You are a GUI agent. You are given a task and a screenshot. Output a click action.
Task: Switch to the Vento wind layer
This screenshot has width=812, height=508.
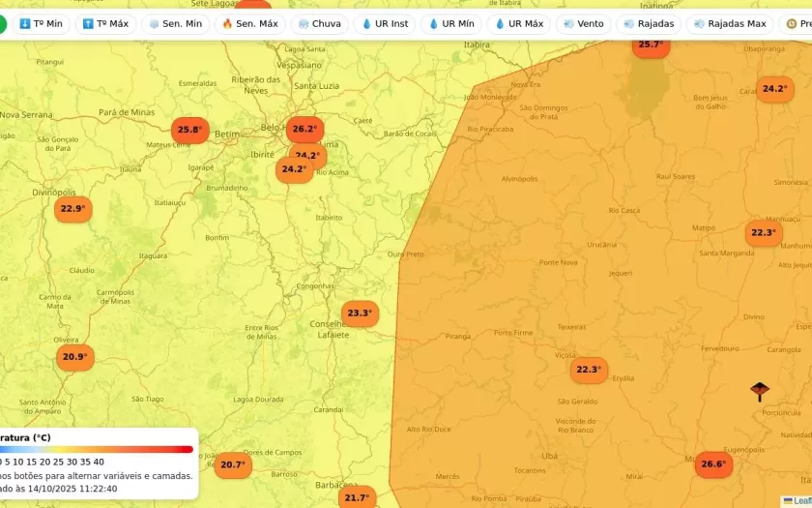583,24
